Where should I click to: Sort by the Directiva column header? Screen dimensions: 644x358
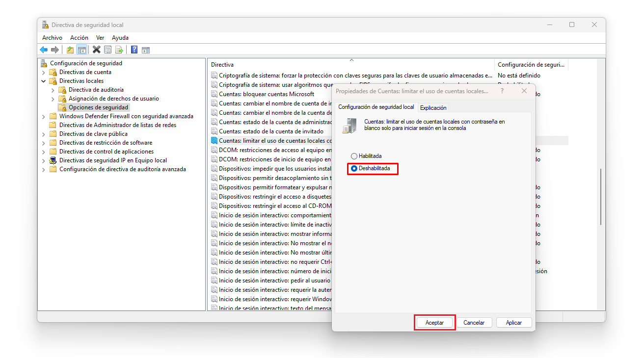click(351, 65)
